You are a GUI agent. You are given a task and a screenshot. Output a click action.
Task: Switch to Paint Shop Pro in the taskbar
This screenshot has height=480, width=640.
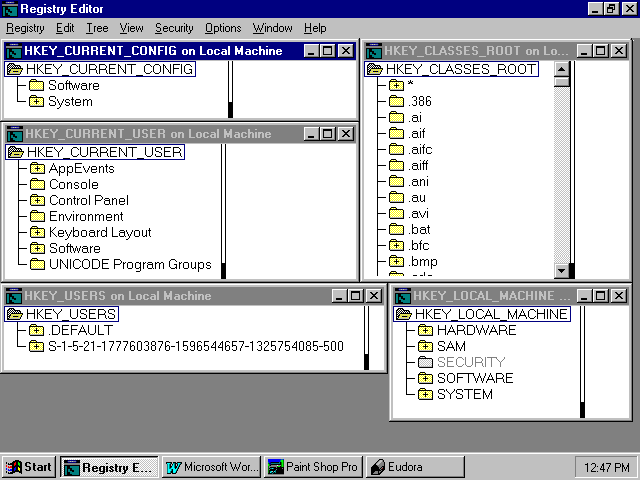[x=312, y=467]
